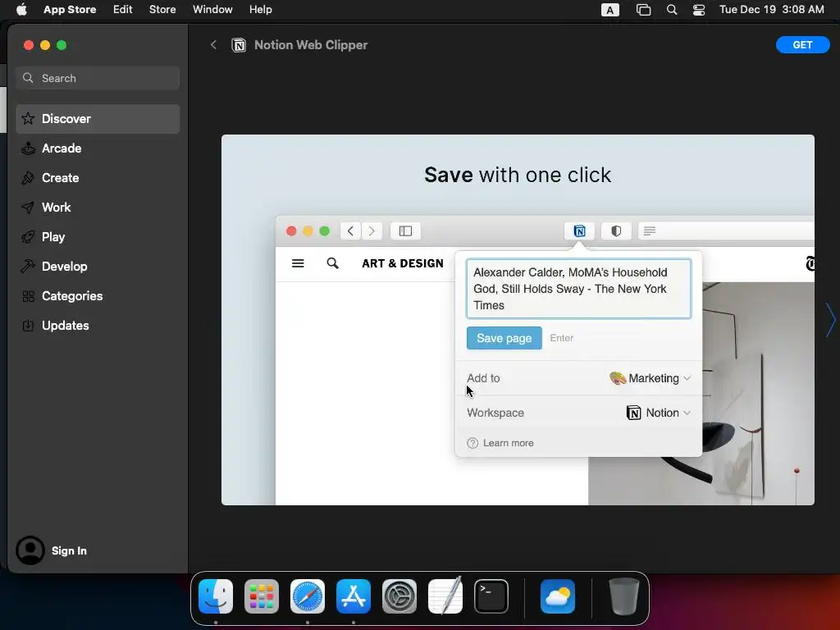Click the Discover star icon
Viewport: 840px width, 630px height.
28,118
